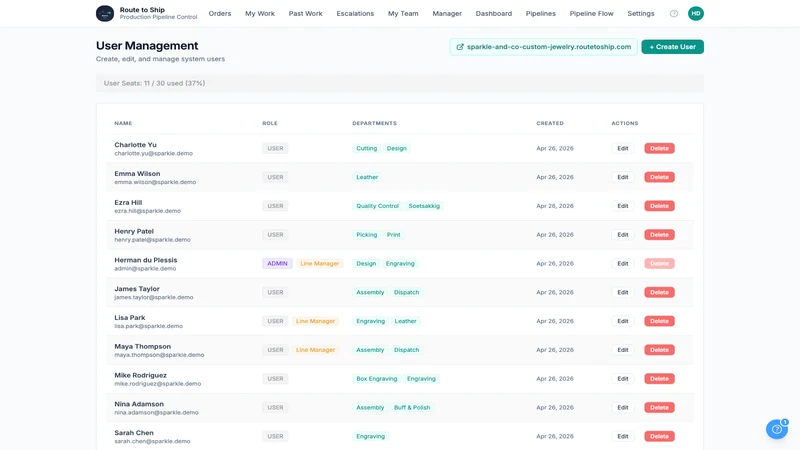Screen dimensions: 800x450
Task: Click email mike.rodriguez@sparkle.demo
Action: tap(158, 384)
